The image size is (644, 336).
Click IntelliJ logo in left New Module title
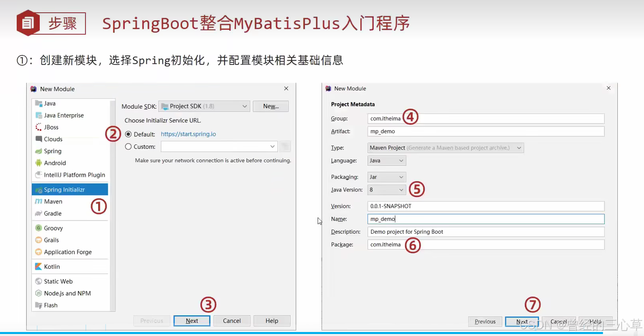34,89
